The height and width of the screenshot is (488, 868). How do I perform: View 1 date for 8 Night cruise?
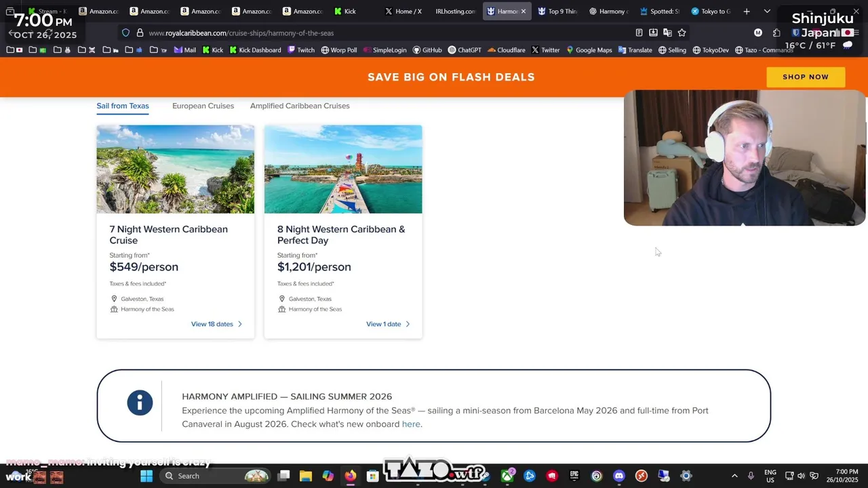(388, 324)
